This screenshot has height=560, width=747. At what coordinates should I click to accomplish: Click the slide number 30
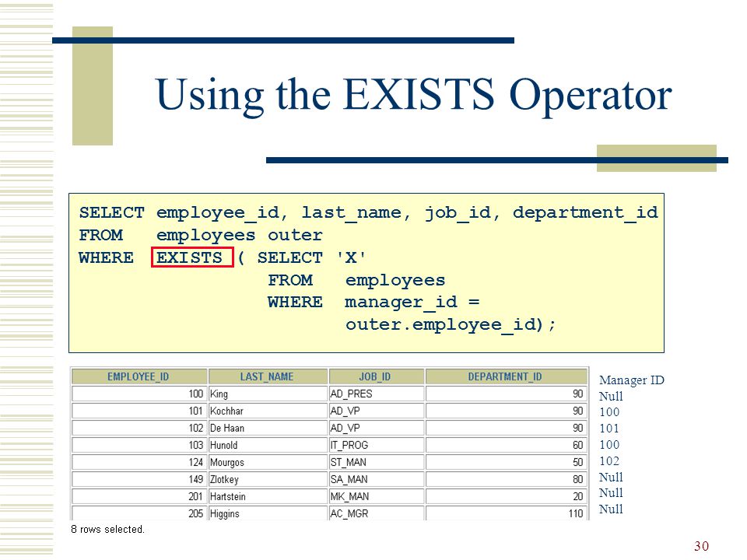click(x=701, y=546)
